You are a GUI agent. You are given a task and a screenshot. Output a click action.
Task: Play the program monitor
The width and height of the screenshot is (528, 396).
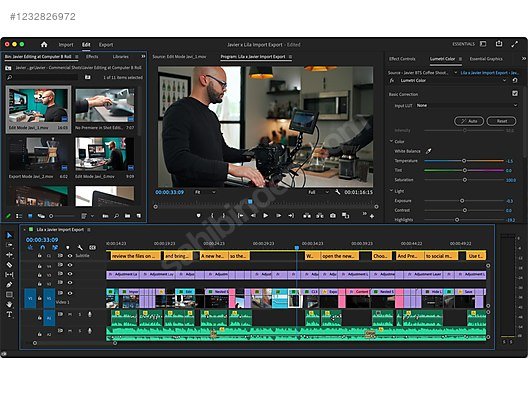coord(266,216)
